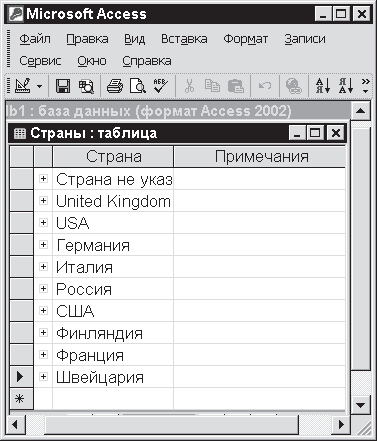Select the Страна column header
377x441 pixels.
(113, 157)
